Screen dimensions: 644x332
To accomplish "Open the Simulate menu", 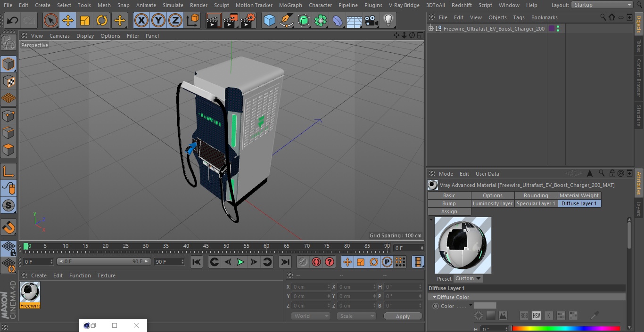I will pyautogui.click(x=173, y=5).
